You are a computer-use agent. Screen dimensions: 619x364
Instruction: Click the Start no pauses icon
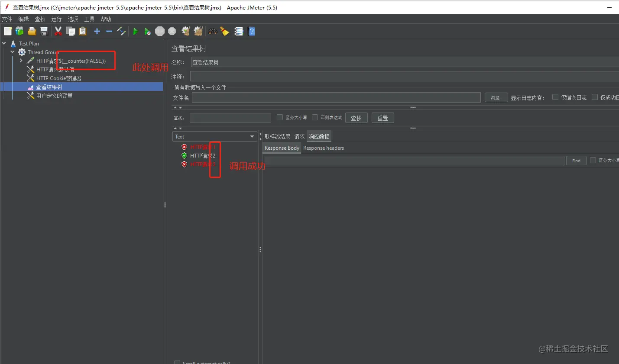point(148,31)
